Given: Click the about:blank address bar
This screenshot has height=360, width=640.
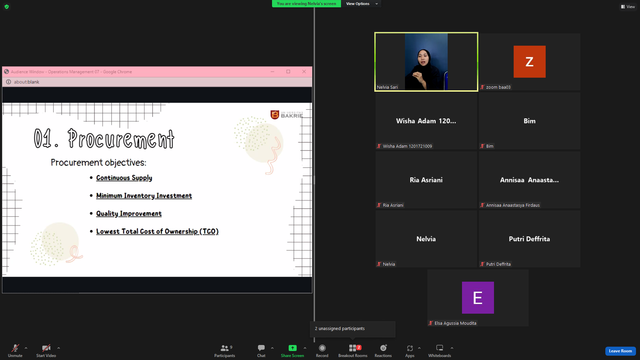Looking at the screenshot, I should pos(157,82).
